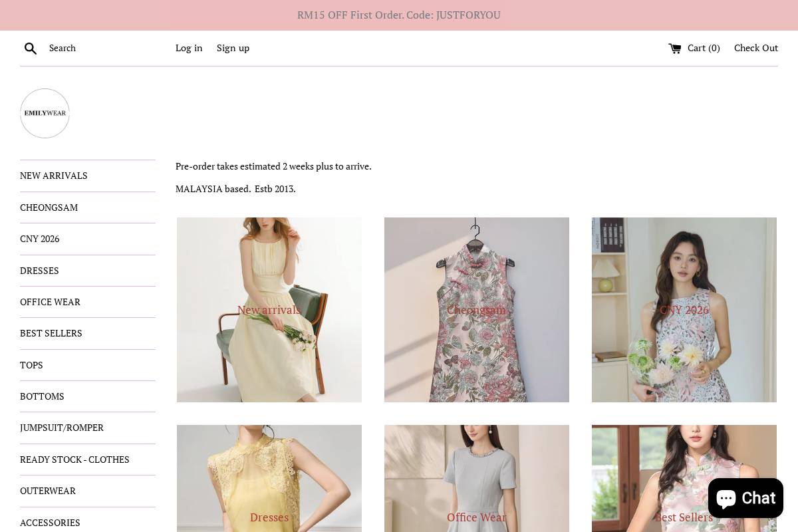Open the Dresses collection thumbnail
Screen dimensions: 798x532
(269, 478)
